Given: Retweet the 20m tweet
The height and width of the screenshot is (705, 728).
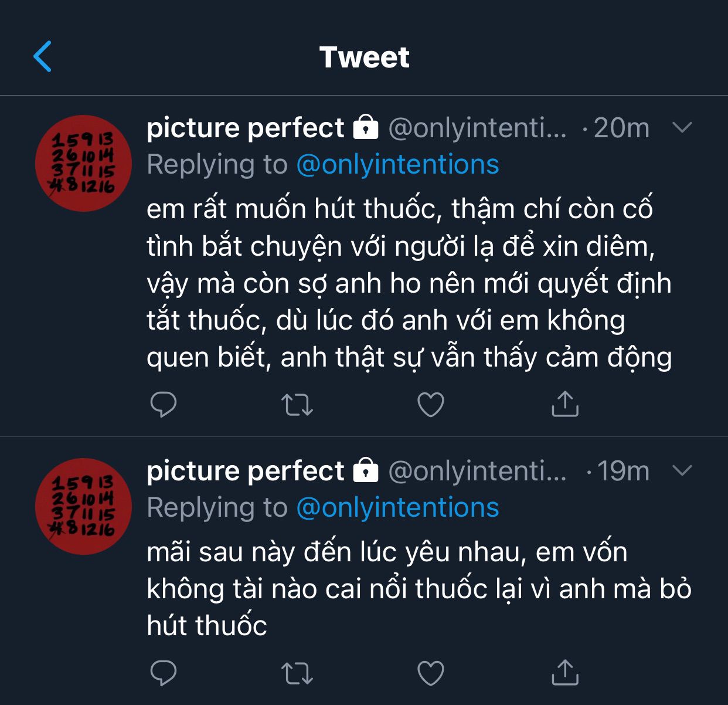Looking at the screenshot, I should click(x=297, y=405).
